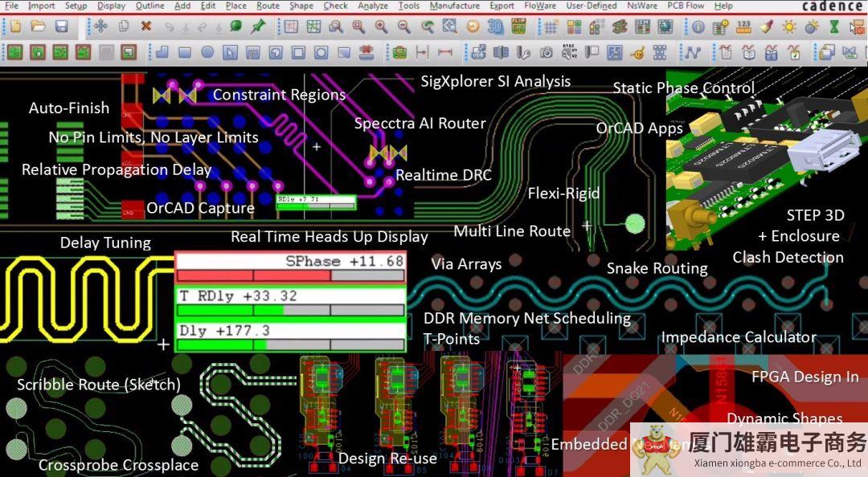Click the blue zigzag route icon

click(x=693, y=52)
